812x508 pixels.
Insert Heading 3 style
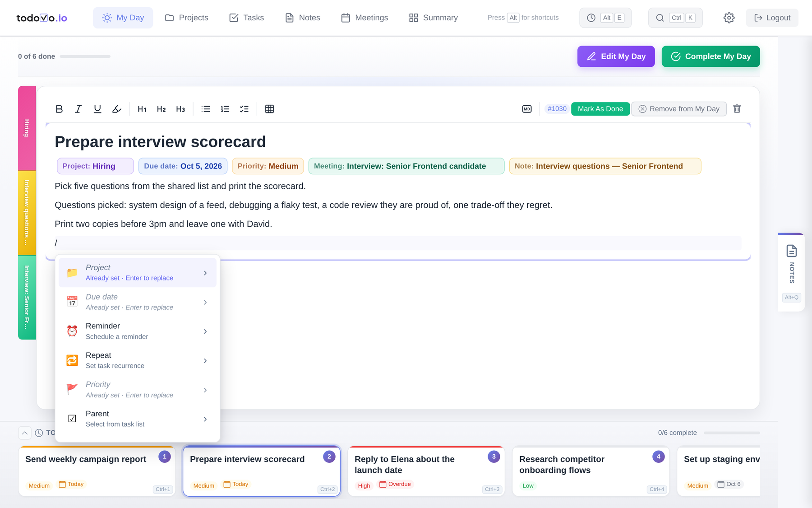(x=180, y=109)
